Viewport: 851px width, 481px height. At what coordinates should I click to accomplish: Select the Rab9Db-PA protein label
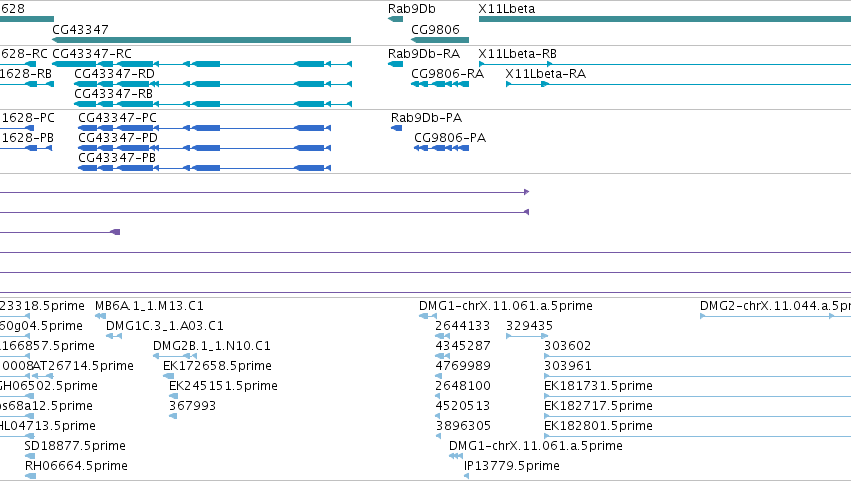coord(426,117)
